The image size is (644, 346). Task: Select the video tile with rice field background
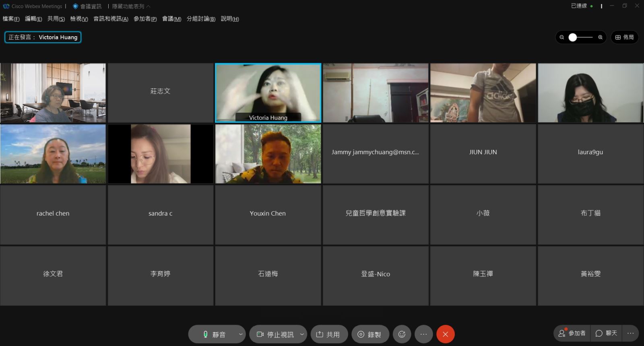pyautogui.click(x=53, y=154)
